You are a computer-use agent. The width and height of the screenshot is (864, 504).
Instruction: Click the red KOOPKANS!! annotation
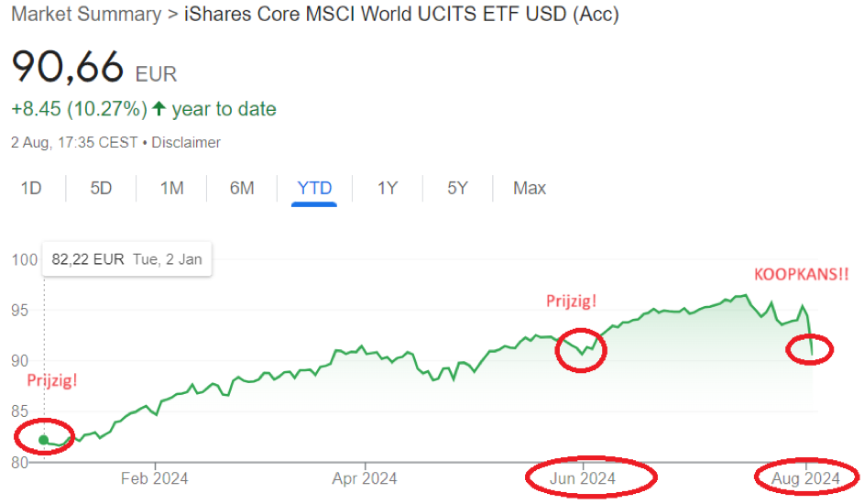[801, 275]
